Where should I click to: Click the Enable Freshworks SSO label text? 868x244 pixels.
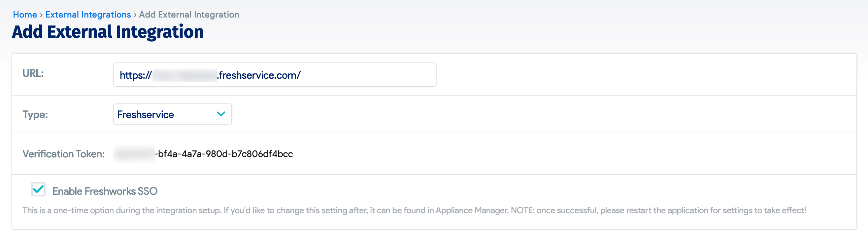coord(105,190)
